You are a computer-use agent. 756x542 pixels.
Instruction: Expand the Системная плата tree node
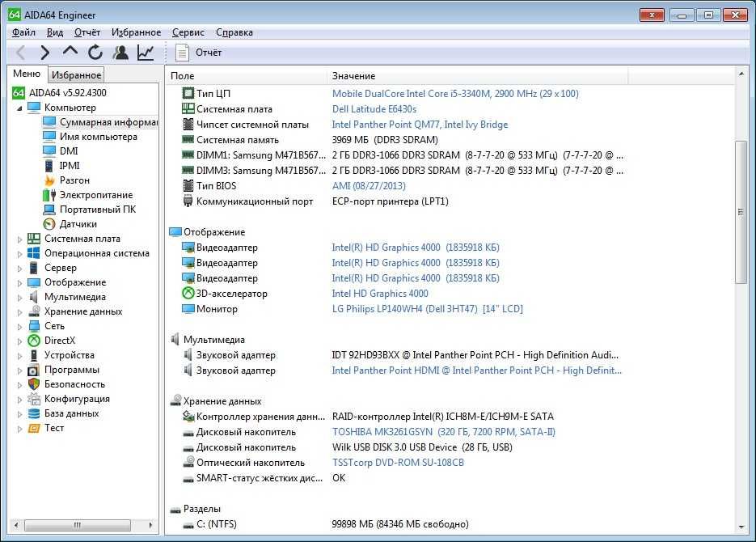19,239
